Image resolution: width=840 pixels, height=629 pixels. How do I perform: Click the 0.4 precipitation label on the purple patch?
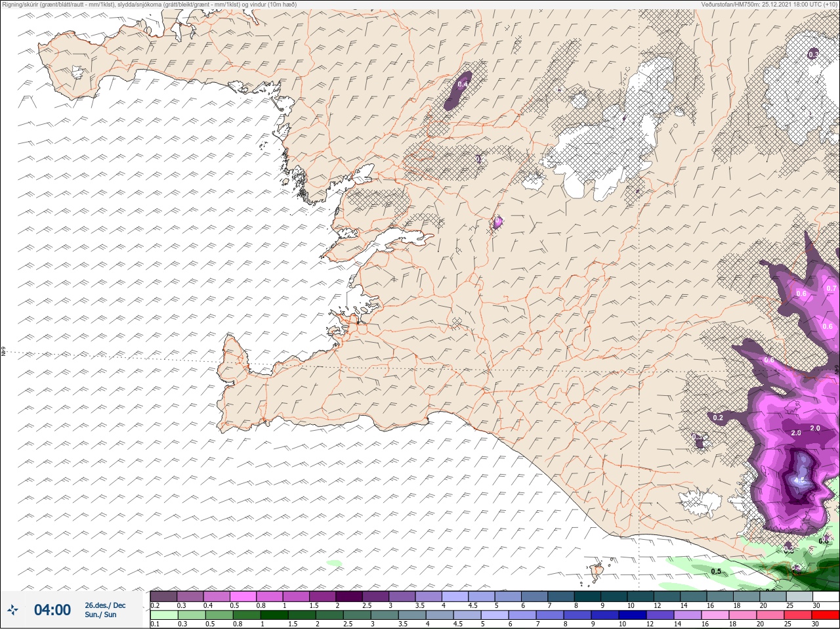pyautogui.click(x=463, y=84)
